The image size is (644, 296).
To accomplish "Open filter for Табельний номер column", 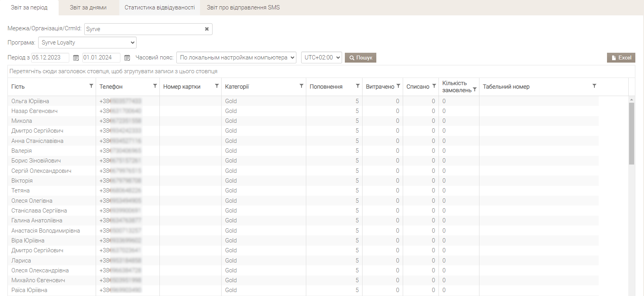I will (594, 86).
